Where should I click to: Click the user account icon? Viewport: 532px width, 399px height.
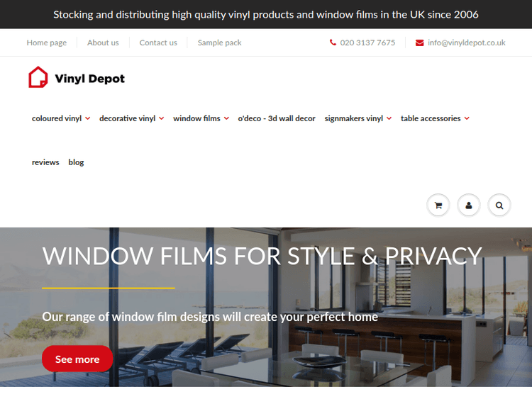click(x=469, y=206)
